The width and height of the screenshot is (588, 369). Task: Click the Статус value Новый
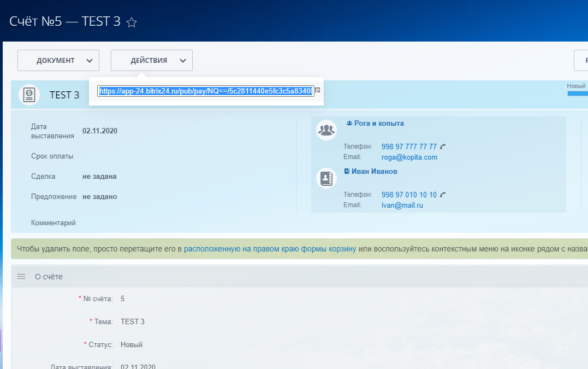pos(131,344)
